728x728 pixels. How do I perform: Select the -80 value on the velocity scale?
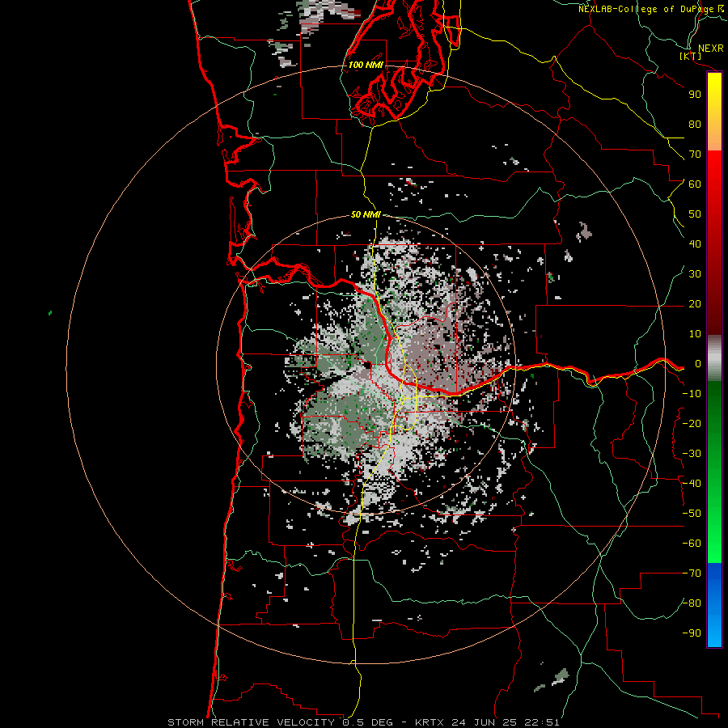click(x=692, y=603)
